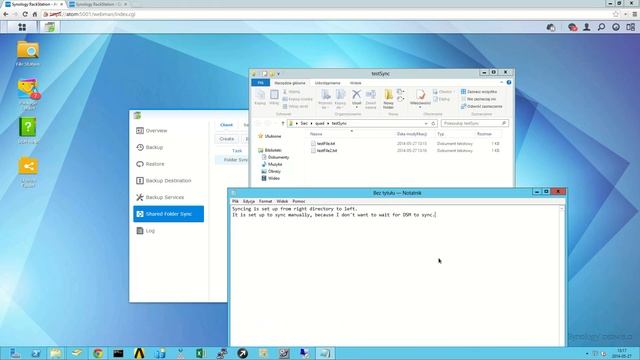The width and height of the screenshot is (640, 360).
Task: Click the DSM upload queue icon
Action: tap(551, 27)
